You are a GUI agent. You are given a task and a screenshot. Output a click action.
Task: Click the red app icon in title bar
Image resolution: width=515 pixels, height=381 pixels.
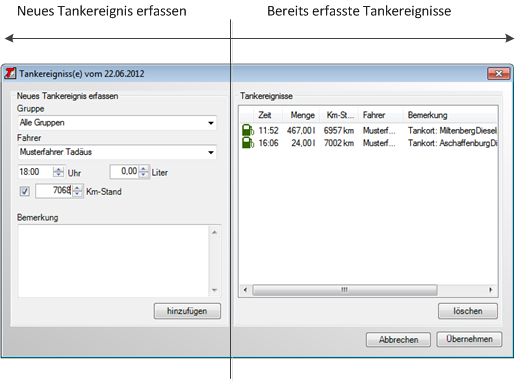click(10, 73)
